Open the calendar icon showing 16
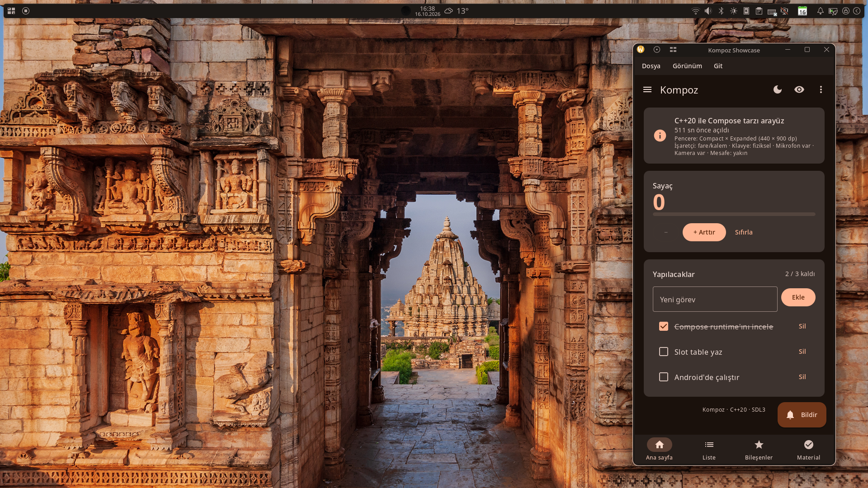868x488 pixels. pos(802,11)
